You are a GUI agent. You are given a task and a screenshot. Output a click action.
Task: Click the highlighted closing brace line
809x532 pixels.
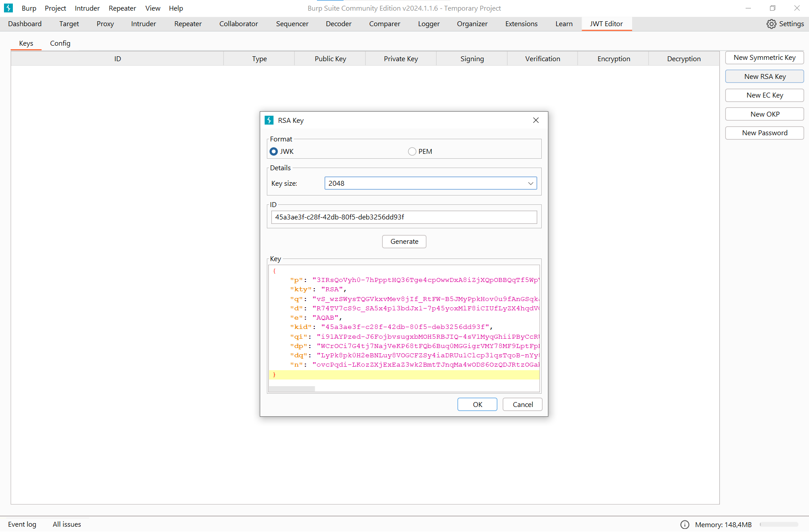coord(404,375)
